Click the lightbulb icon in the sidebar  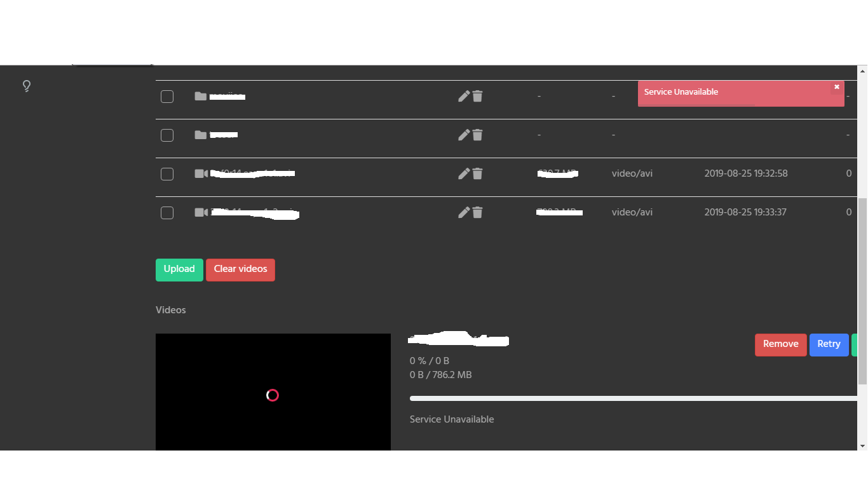(27, 86)
